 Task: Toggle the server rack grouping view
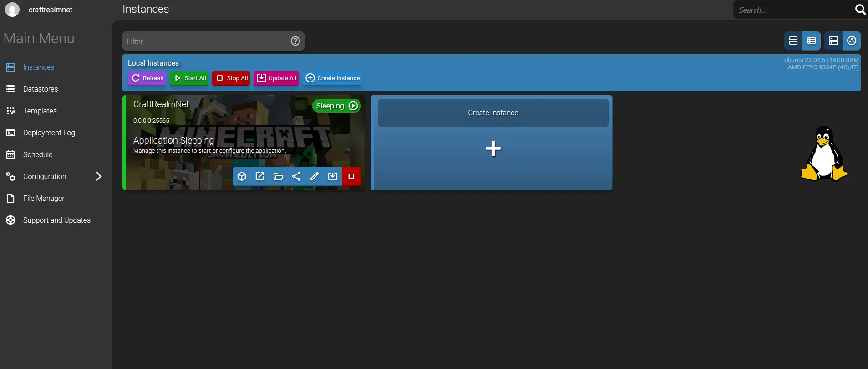(x=833, y=41)
